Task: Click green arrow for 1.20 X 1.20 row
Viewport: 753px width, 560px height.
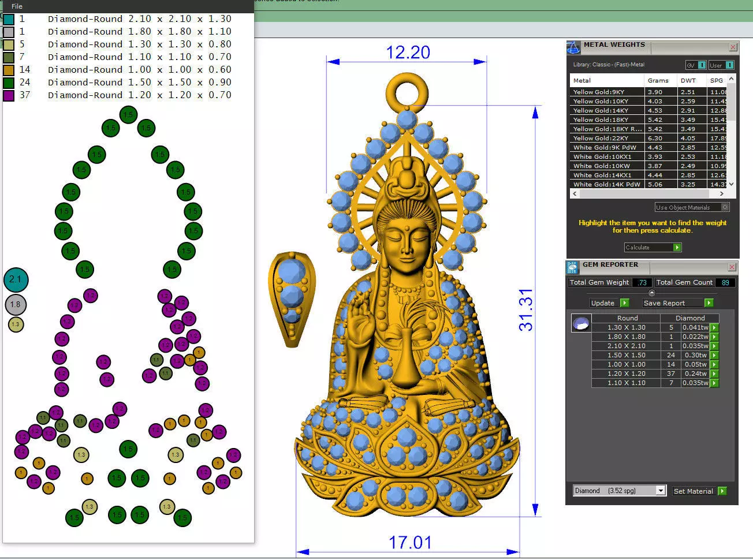Action: click(714, 374)
